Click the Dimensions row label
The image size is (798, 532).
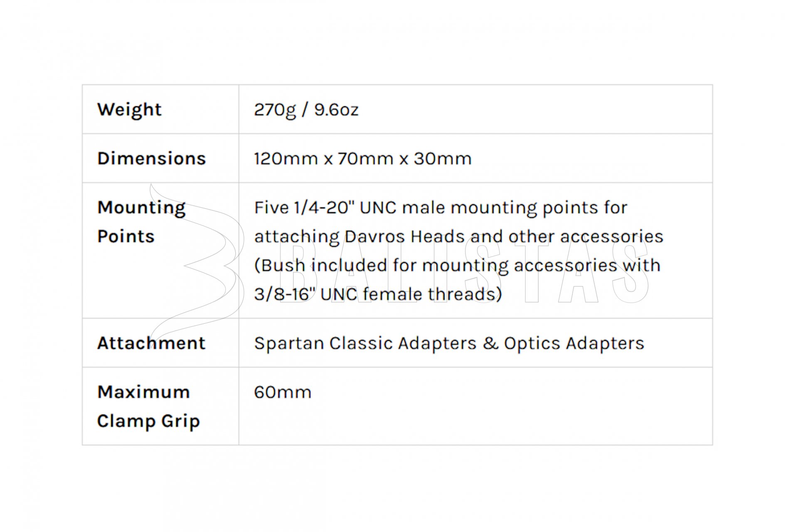(x=152, y=158)
